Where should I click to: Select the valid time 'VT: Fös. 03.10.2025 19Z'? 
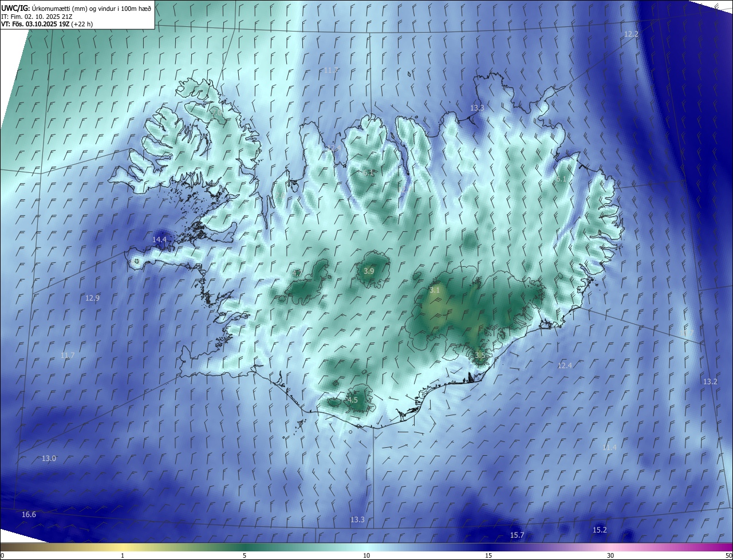click(36, 24)
